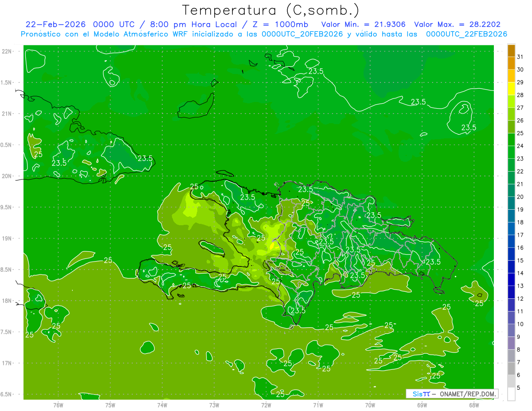Click the "8:00 pm Hora Local" text
This screenshot has height=411, width=532.
click(194, 24)
